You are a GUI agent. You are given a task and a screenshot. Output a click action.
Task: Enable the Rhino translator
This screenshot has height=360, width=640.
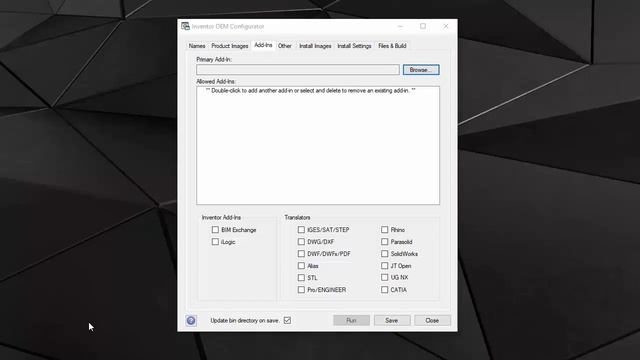pyautogui.click(x=384, y=230)
